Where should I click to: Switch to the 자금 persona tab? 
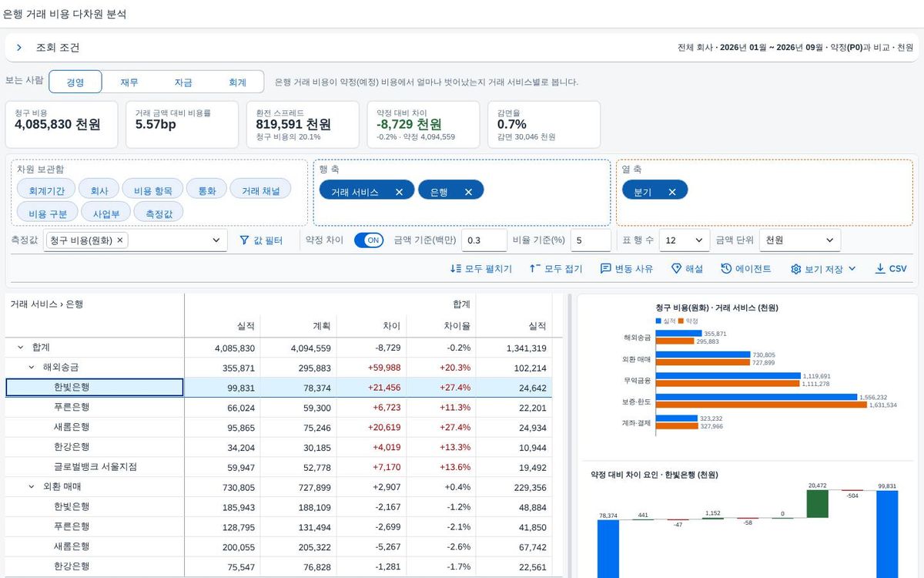pos(183,82)
